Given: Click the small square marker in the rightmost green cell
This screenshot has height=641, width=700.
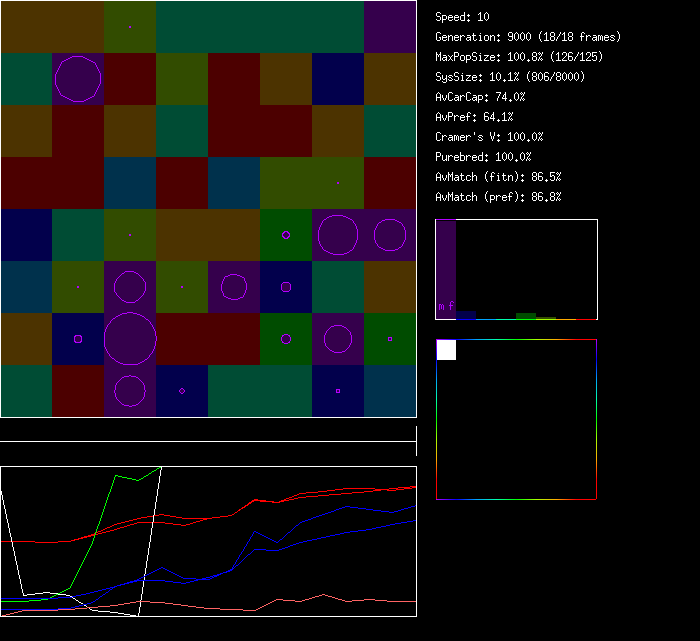Looking at the screenshot, I should click(390, 339).
